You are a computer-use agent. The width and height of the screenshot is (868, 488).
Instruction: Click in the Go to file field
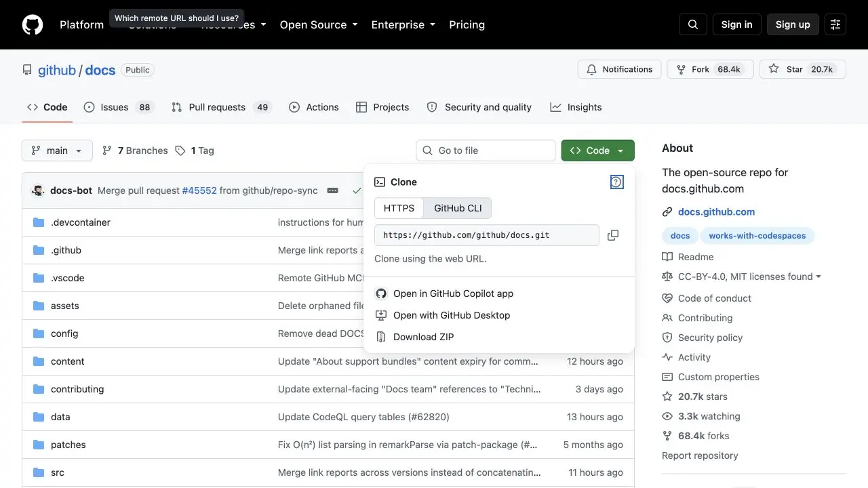coord(486,150)
